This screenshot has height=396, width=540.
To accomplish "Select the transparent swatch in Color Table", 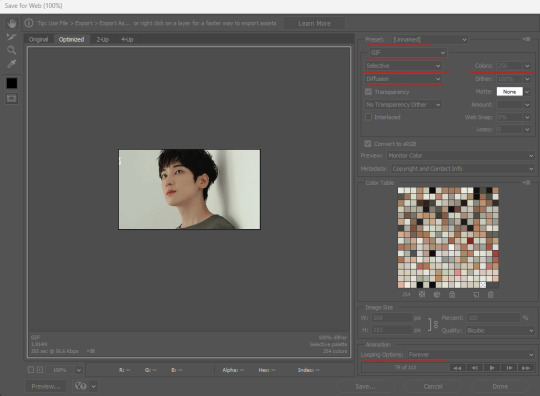I will (x=483, y=285).
